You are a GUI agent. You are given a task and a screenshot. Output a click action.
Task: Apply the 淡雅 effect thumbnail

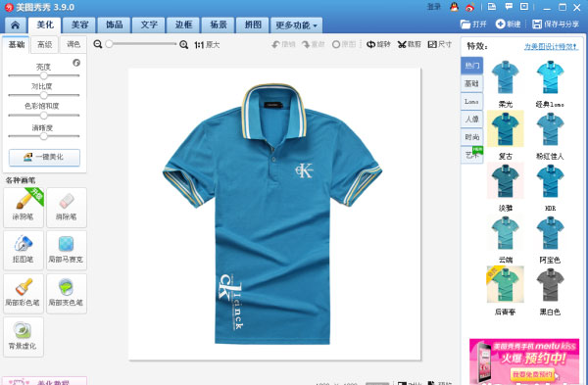(x=505, y=180)
